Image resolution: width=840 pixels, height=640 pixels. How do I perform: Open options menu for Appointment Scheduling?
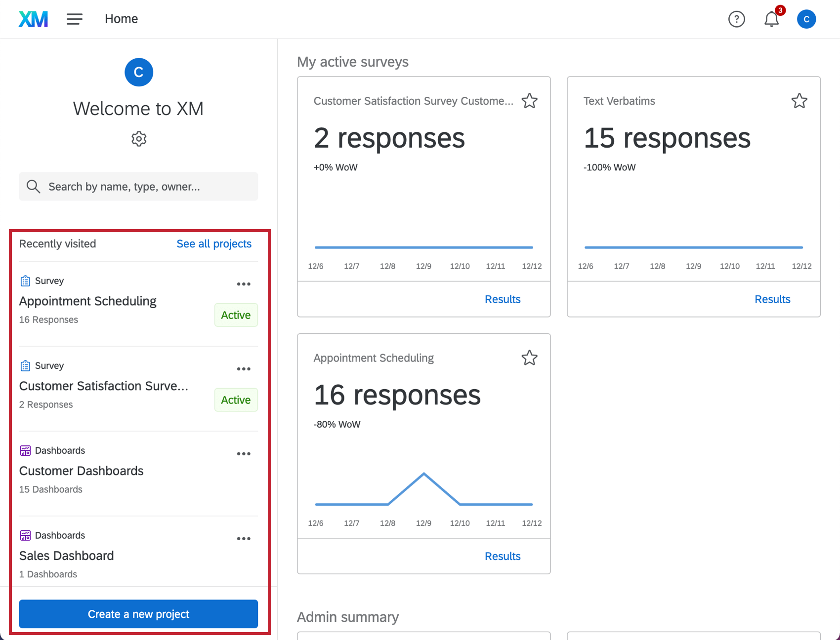point(244,283)
